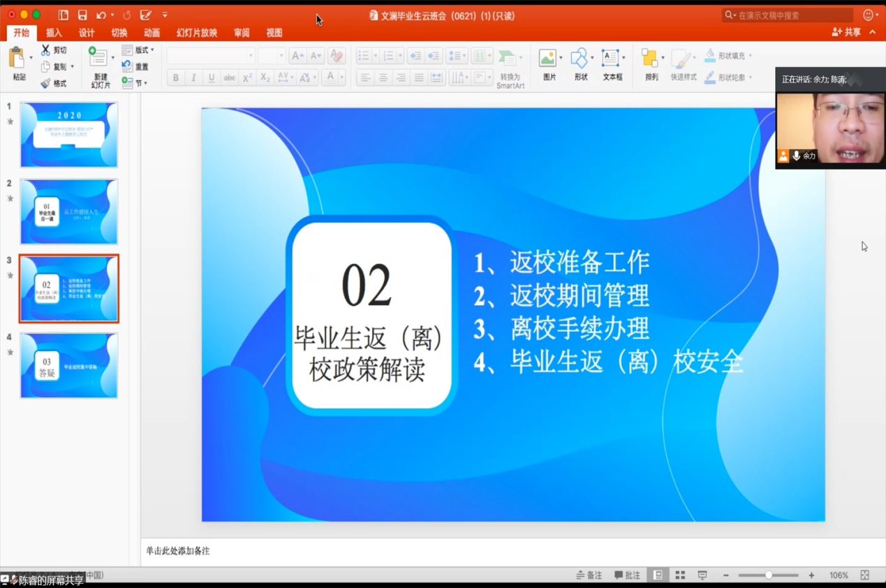This screenshot has height=588, width=886.
Task: Click the fit slide to window icon
Action: click(x=865, y=575)
